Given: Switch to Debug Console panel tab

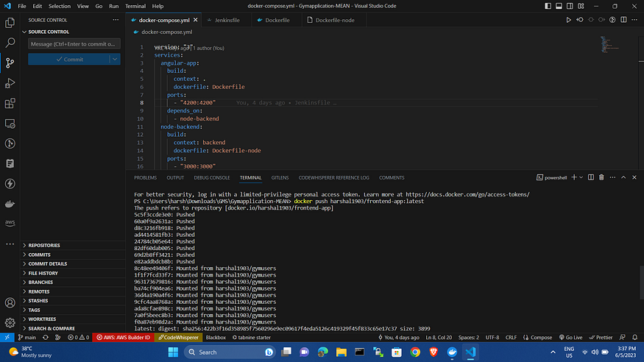Looking at the screenshot, I should [x=212, y=178].
